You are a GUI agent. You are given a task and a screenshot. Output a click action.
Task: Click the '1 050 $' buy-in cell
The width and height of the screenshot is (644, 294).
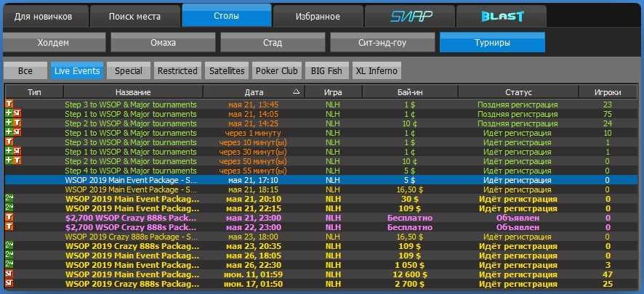coord(410,265)
